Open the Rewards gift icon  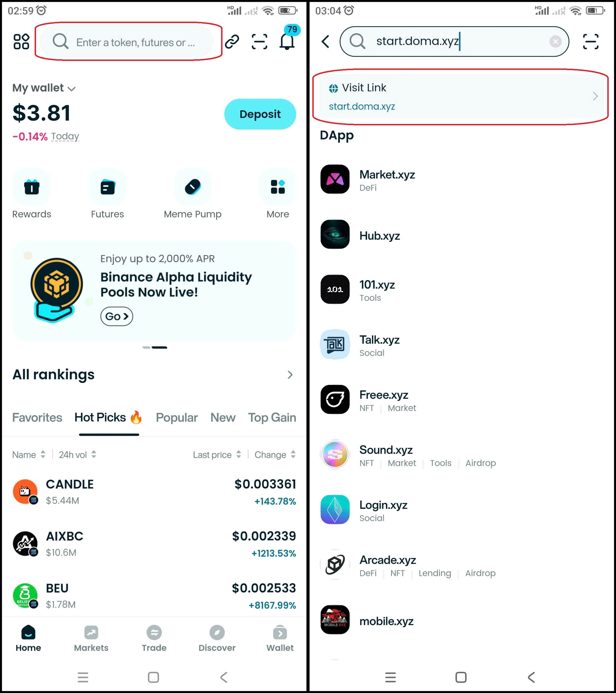click(32, 187)
